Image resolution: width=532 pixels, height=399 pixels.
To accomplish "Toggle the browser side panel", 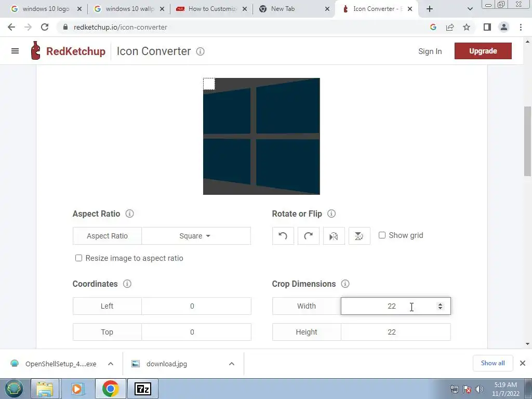I will [487, 27].
